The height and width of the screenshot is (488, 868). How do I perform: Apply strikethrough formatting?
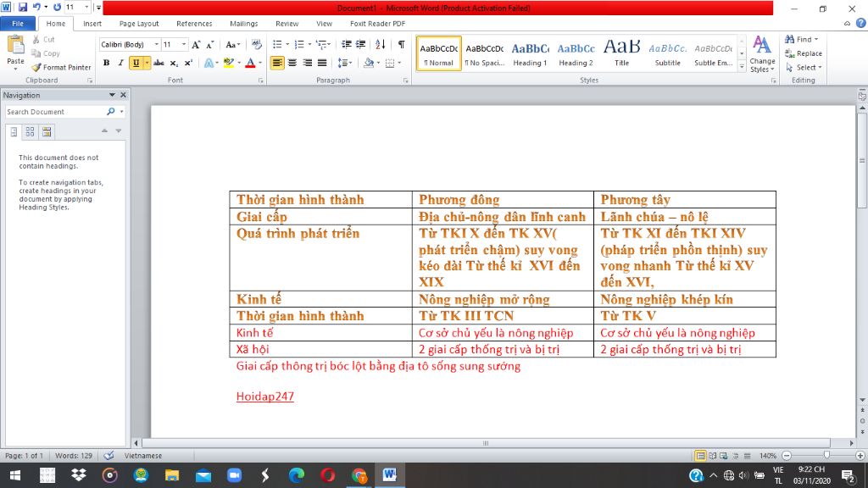tap(159, 63)
